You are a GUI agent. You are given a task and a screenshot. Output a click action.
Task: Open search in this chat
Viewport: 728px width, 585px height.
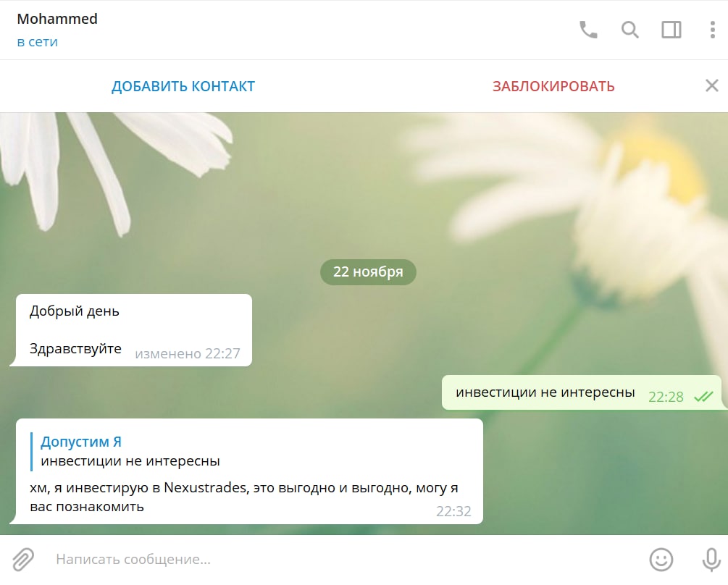coord(629,30)
